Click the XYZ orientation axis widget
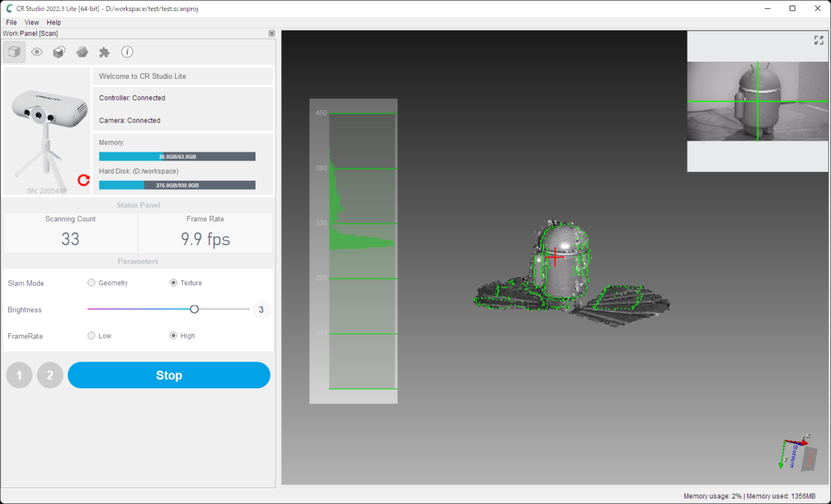The height and width of the screenshot is (504, 831). 798,453
